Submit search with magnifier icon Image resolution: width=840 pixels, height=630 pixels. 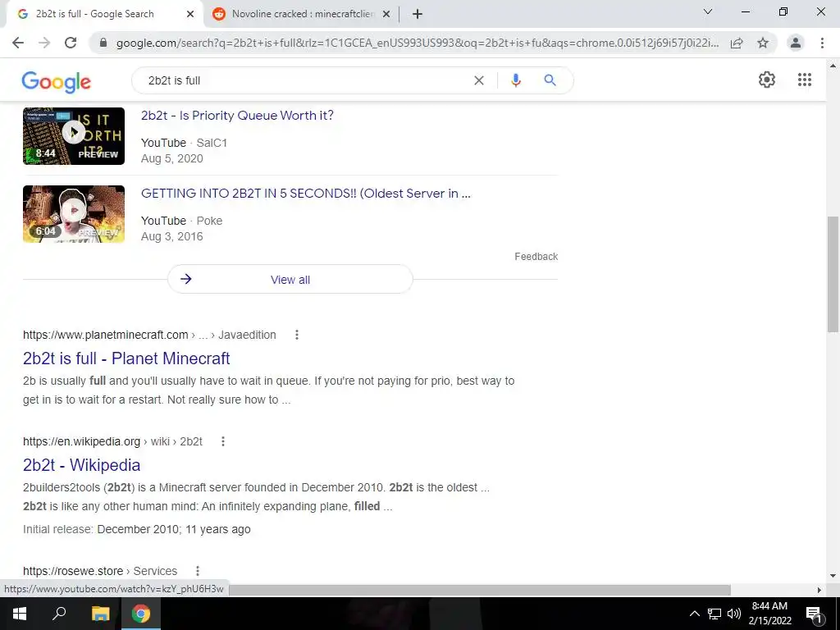(x=550, y=80)
